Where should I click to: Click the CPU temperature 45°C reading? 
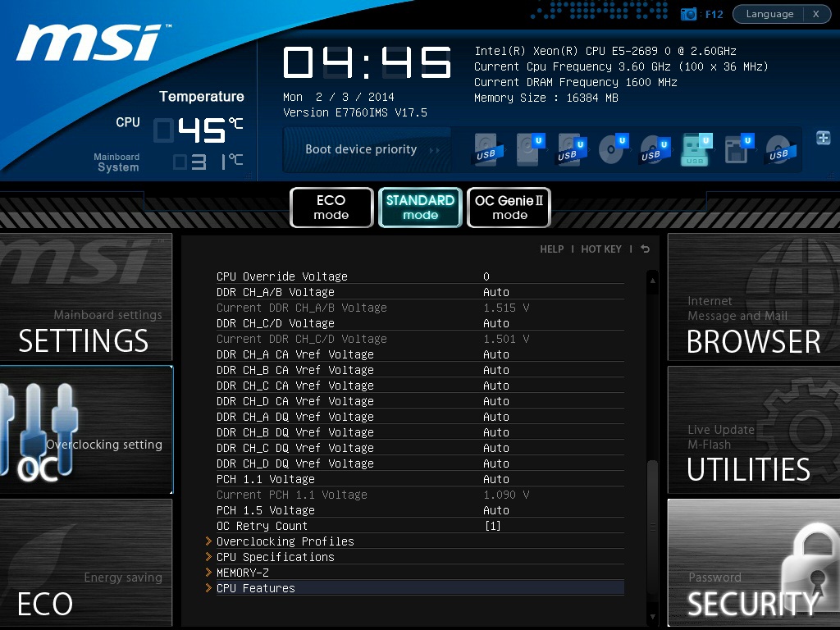[199, 130]
